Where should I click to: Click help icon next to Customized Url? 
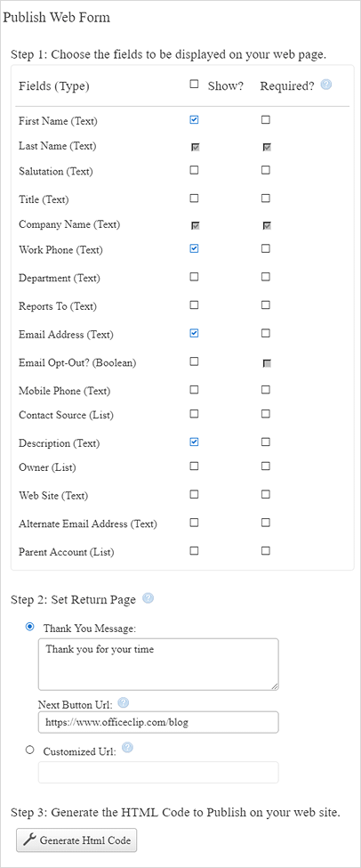[127, 749]
